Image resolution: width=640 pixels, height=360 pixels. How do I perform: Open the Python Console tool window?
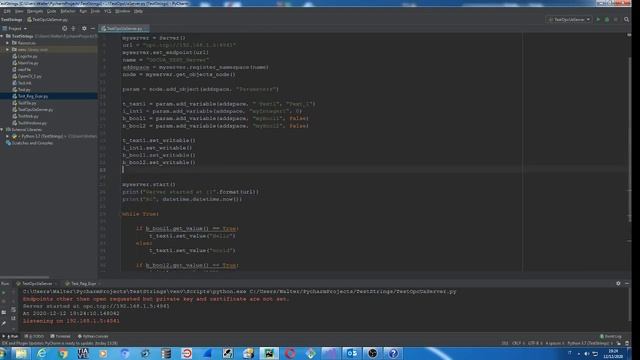[x=93, y=336]
